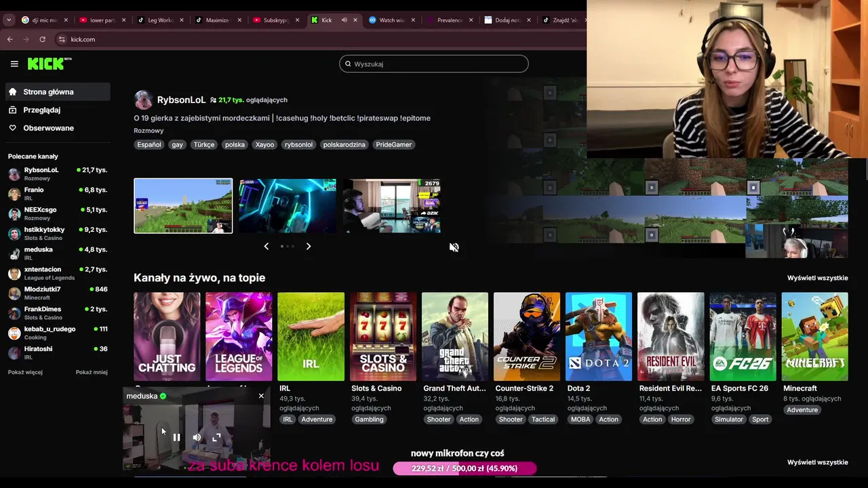Open Przeglądaj in sidebar
Screen dimensions: 868x488
pyautogui.click(x=58, y=110)
